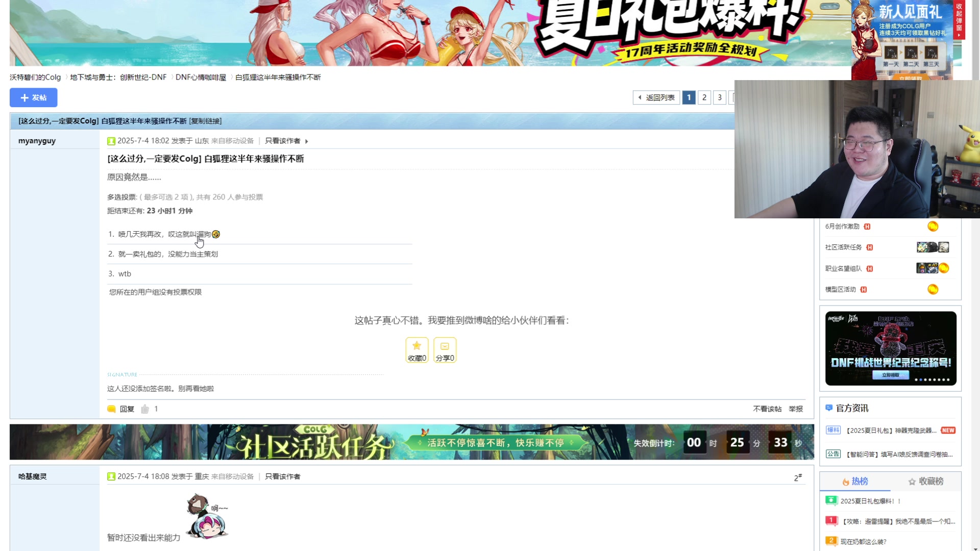980x551 pixels.
Task: Click scrollbar down arrow at bottom right
Action: tap(976, 548)
